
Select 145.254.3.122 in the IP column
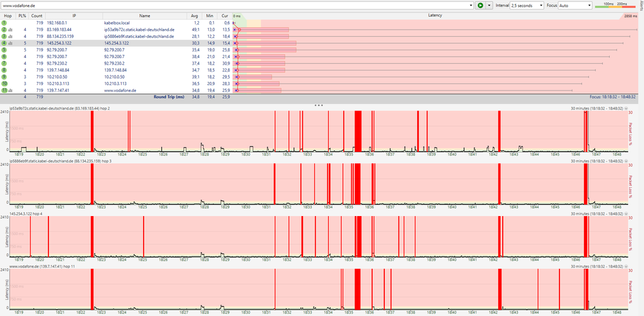click(x=59, y=43)
